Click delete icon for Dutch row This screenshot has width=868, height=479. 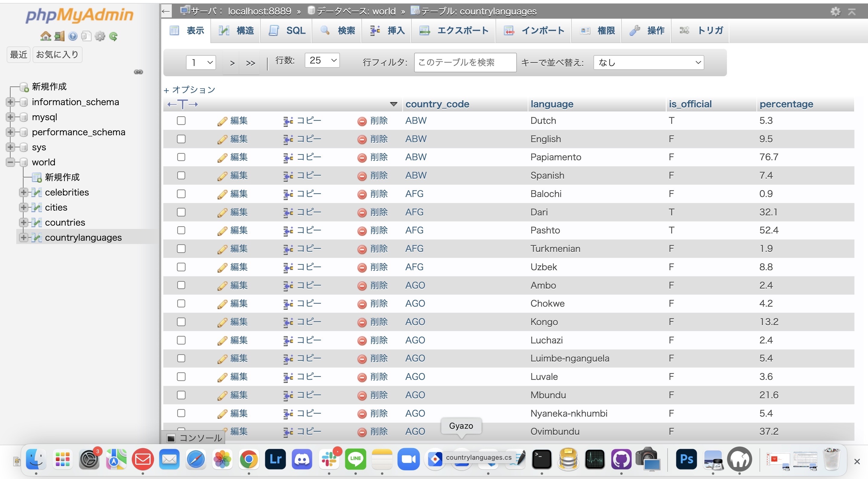[362, 121]
